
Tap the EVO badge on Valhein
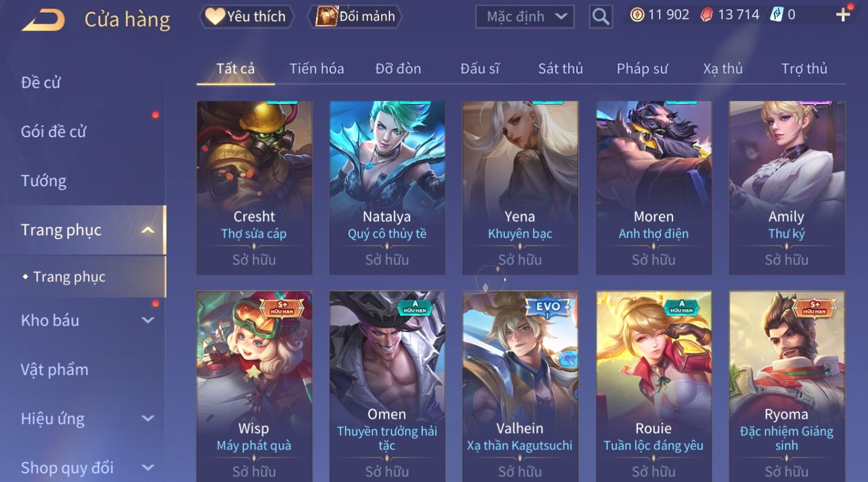[x=547, y=307]
